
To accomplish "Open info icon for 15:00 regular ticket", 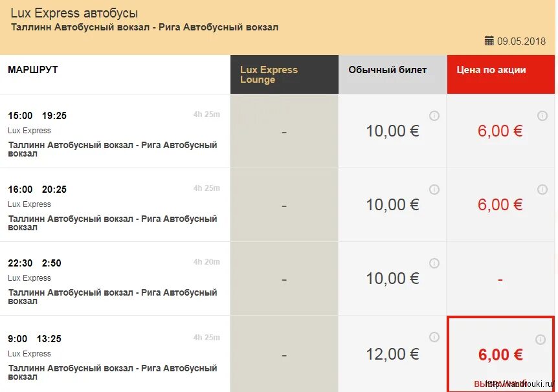I will (434, 116).
